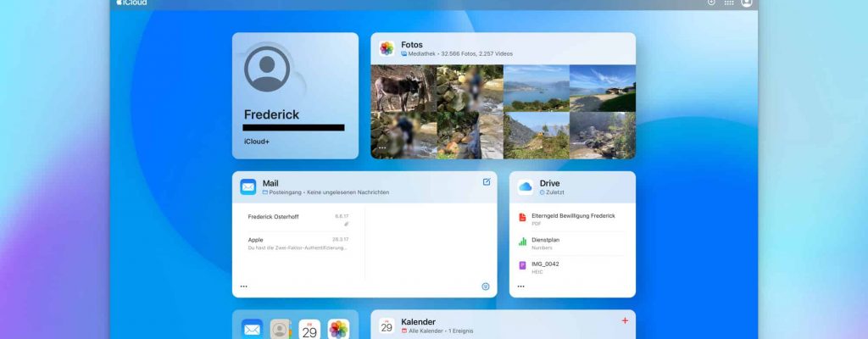
Task: Open Photos app icon in the apps tile
Action: pyautogui.click(x=339, y=329)
